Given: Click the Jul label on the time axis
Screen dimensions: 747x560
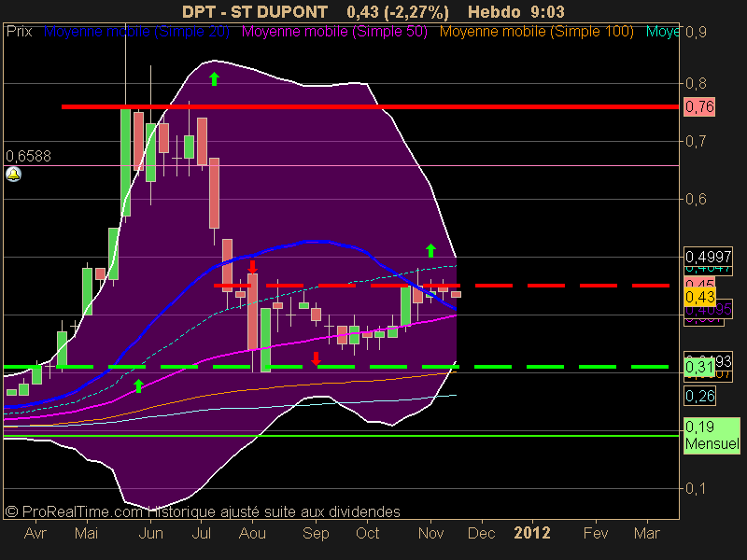Looking at the screenshot, I should point(201,533).
